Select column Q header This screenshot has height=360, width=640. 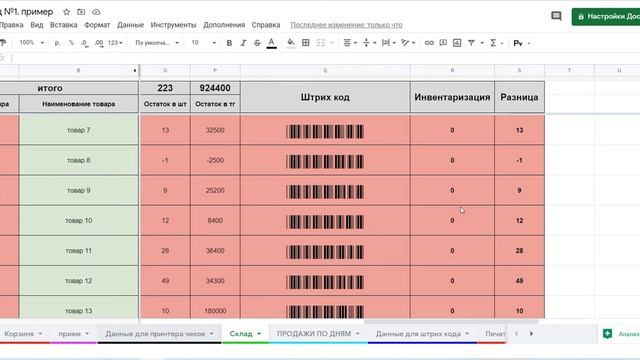pyautogui.click(x=325, y=71)
